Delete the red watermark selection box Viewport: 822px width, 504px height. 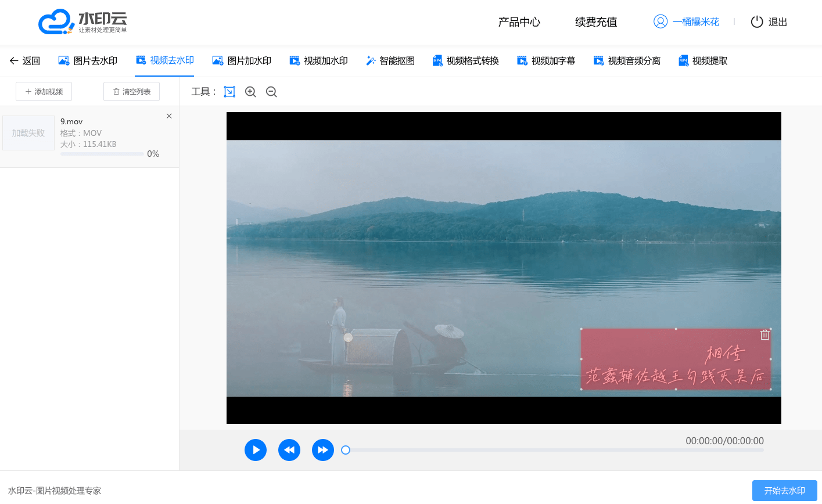764,335
